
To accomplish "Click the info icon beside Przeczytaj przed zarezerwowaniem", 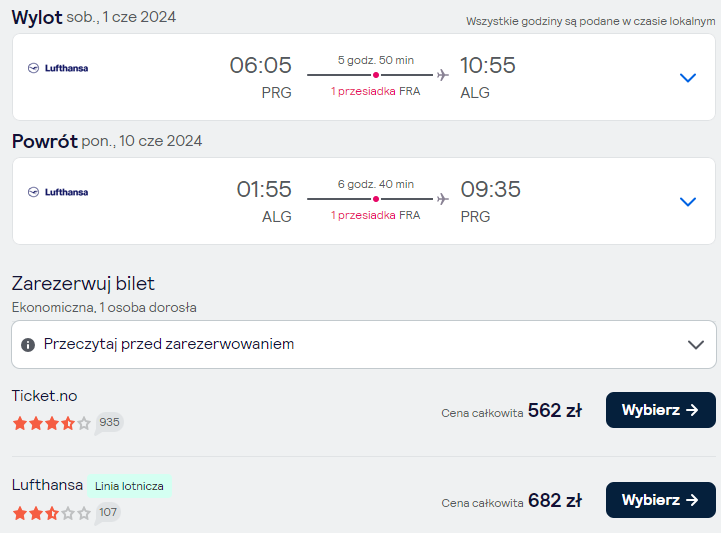I will tap(28, 344).
